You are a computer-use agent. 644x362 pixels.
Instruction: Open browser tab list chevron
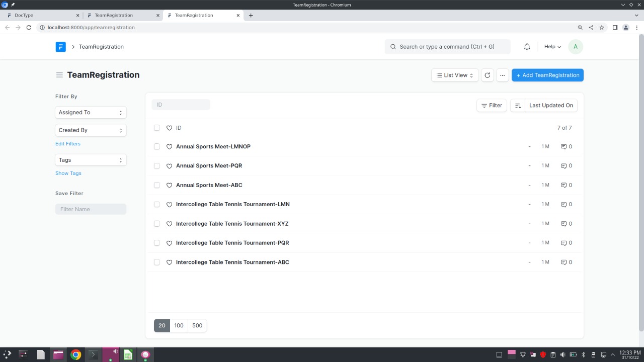636,15
